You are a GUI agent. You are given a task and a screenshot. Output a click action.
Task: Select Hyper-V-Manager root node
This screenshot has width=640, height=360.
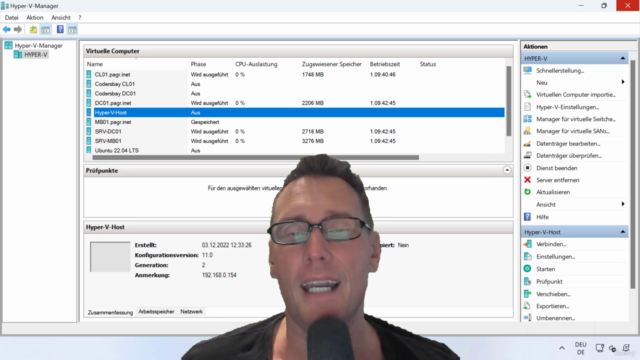click(x=34, y=45)
